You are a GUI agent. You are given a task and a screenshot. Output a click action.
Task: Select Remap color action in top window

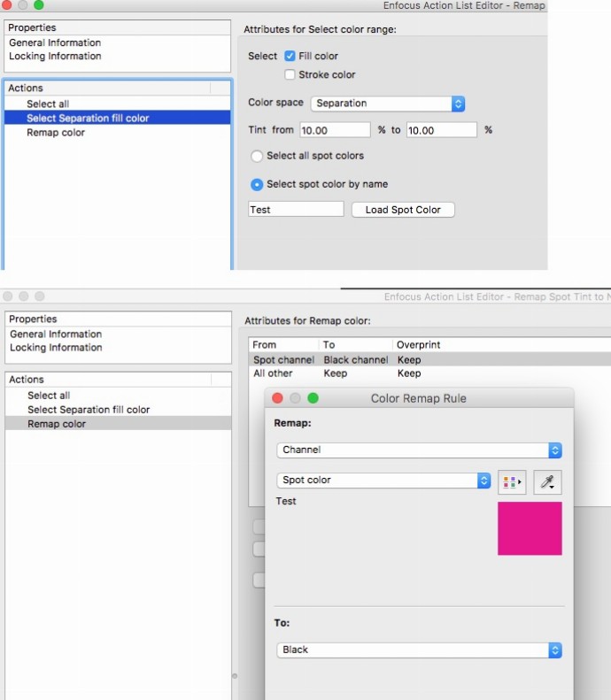(118, 133)
